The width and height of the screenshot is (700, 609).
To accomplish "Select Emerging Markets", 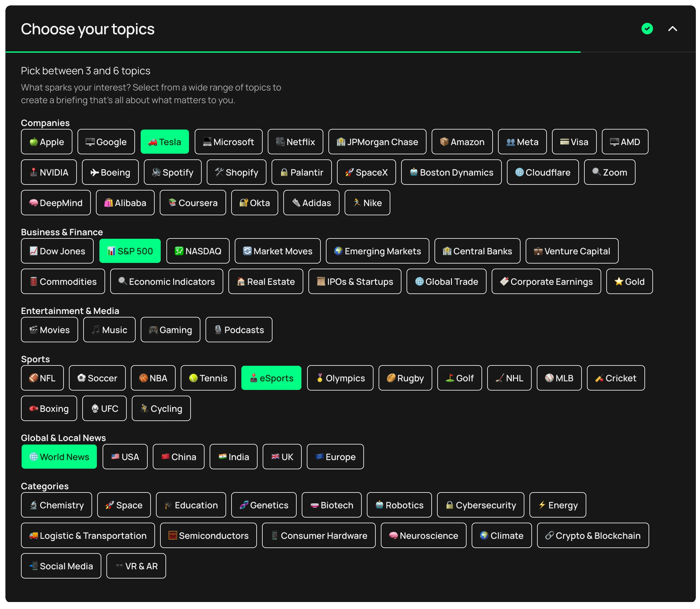I will 377,251.
